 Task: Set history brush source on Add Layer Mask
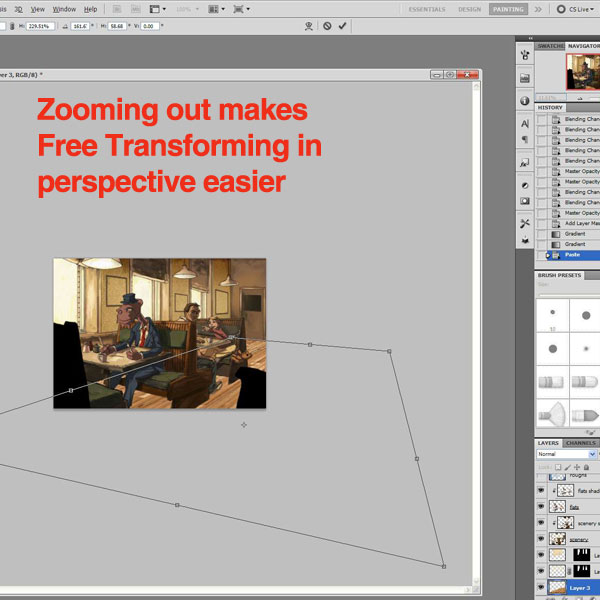pos(541,223)
